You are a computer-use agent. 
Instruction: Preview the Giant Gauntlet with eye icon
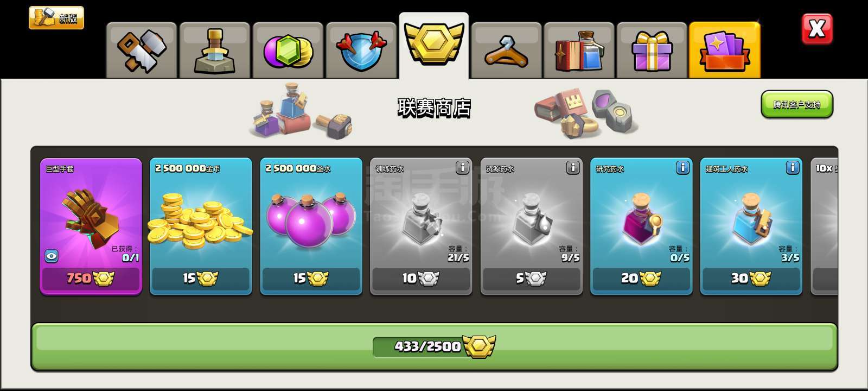pos(52,256)
